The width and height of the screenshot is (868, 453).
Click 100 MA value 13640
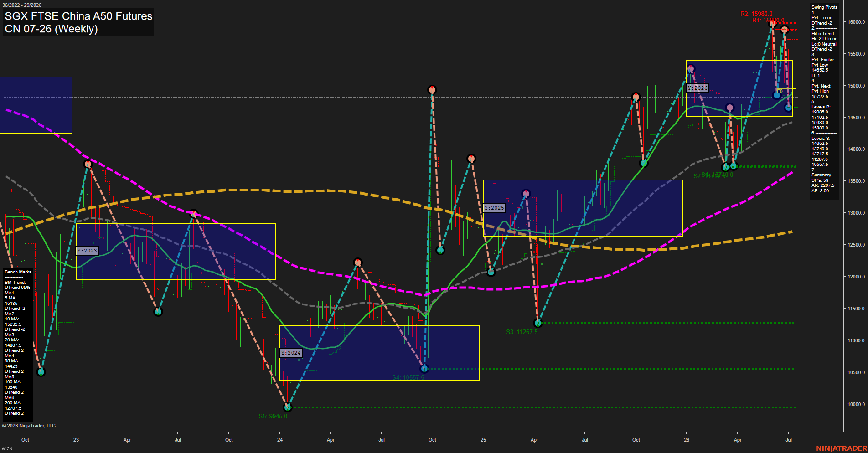click(x=11, y=387)
